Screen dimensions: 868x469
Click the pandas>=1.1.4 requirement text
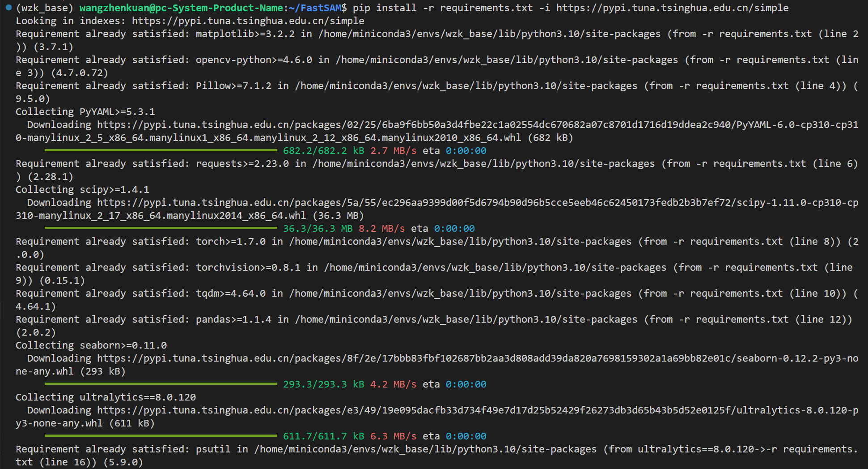233,320
